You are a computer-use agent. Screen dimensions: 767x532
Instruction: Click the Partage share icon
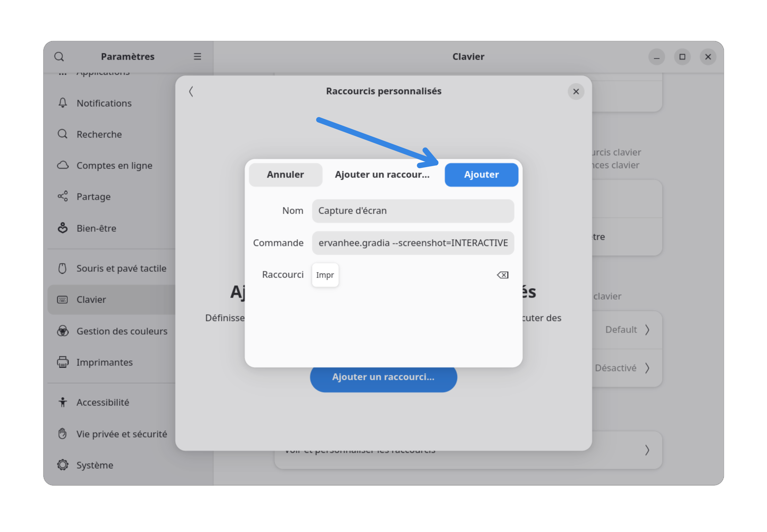tap(63, 196)
